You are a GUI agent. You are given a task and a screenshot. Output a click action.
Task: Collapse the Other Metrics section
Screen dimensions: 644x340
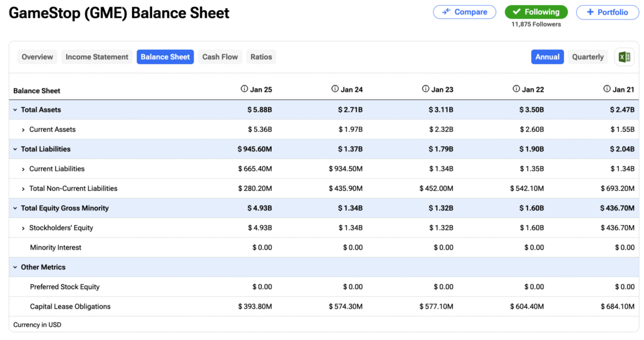point(15,268)
